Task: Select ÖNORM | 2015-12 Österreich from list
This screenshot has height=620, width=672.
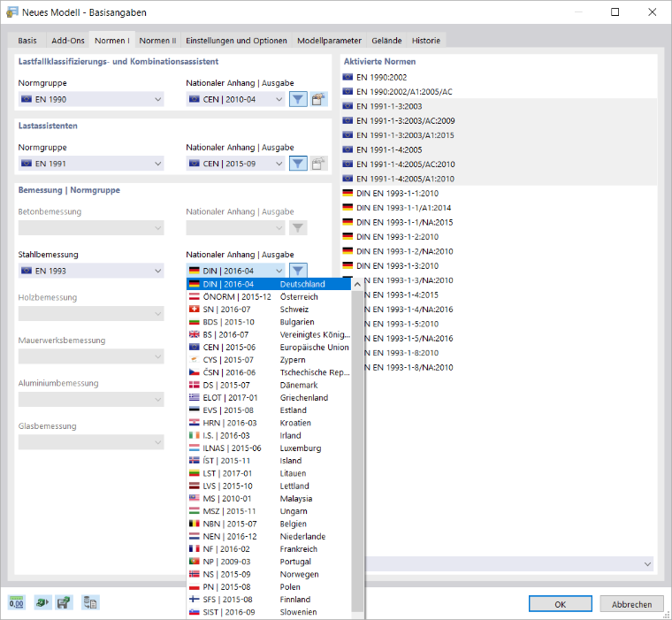Action: (269, 296)
